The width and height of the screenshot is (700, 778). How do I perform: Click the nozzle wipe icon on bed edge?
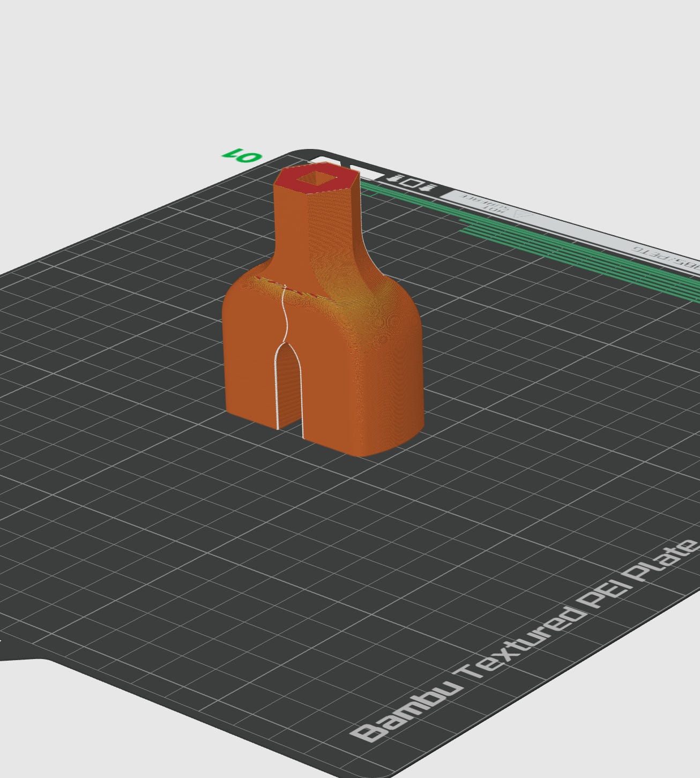(x=412, y=182)
